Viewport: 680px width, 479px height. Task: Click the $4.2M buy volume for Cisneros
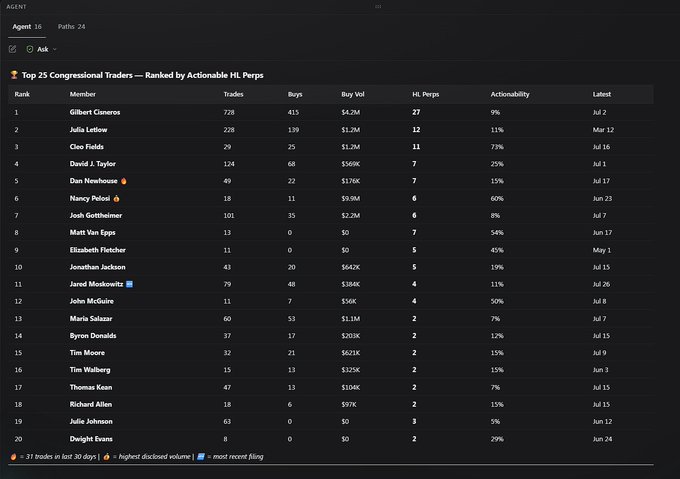pos(350,112)
